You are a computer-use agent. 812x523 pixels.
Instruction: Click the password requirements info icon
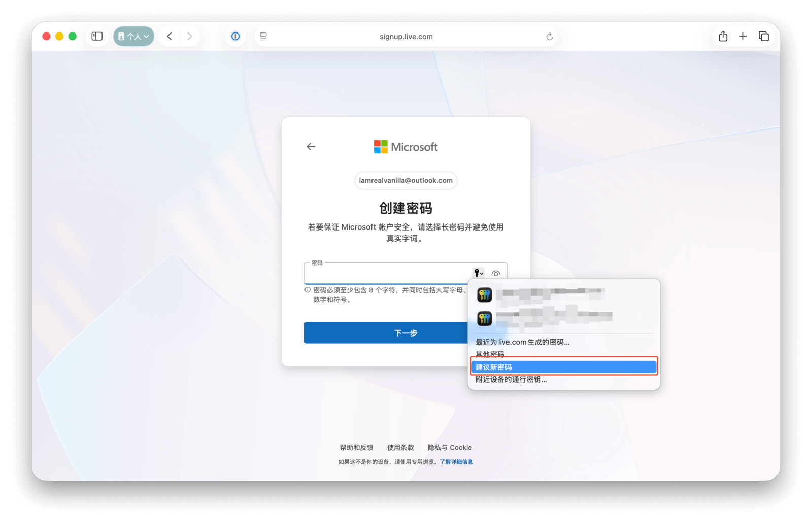pos(308,290)
